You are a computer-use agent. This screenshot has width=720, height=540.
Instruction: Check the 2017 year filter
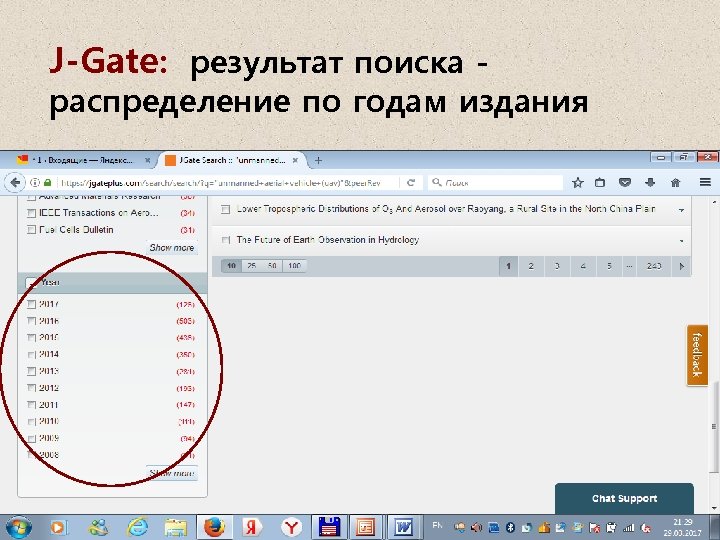pyautogui.click(x=31, y=304)
